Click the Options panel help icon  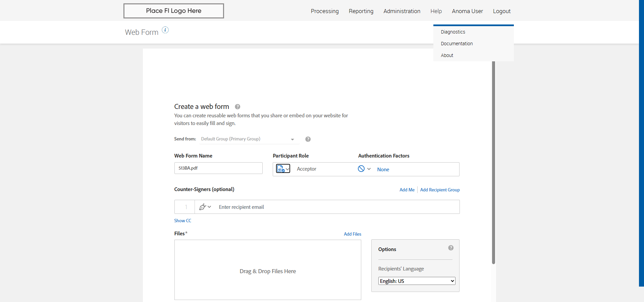451,248
